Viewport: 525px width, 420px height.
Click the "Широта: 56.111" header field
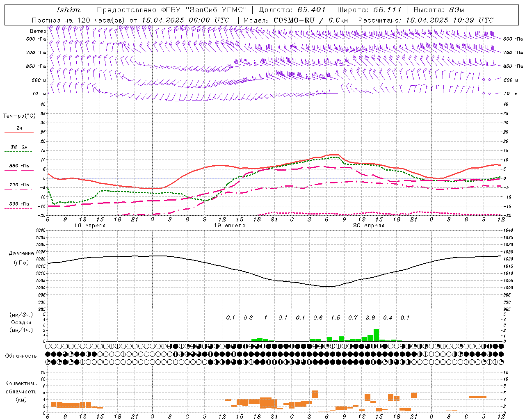(369, 10)
